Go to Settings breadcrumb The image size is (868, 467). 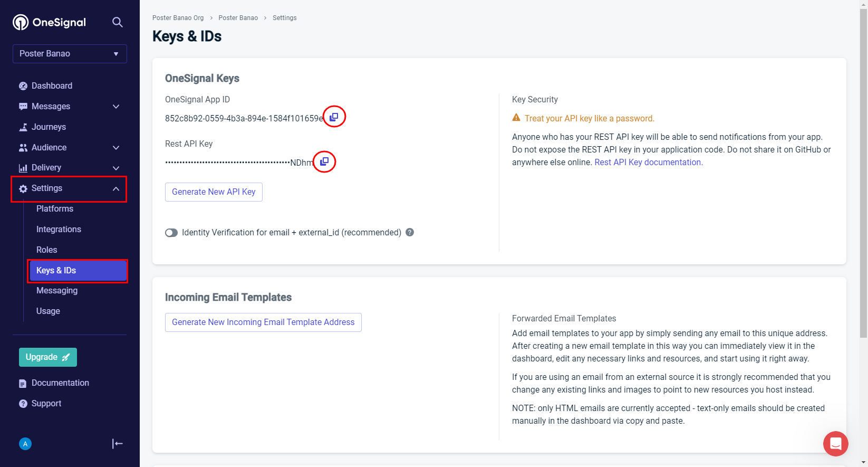coord(285,18)
